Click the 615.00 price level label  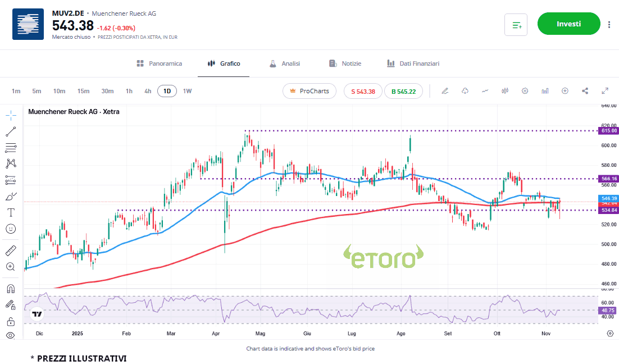click(x=609, y=130)
